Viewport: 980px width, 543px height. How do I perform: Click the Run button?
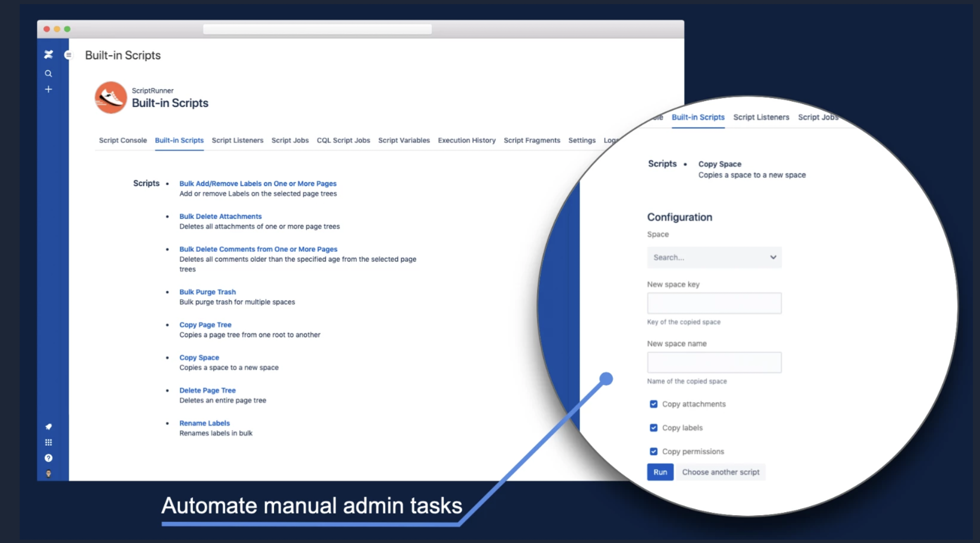[x=660, y=472]
